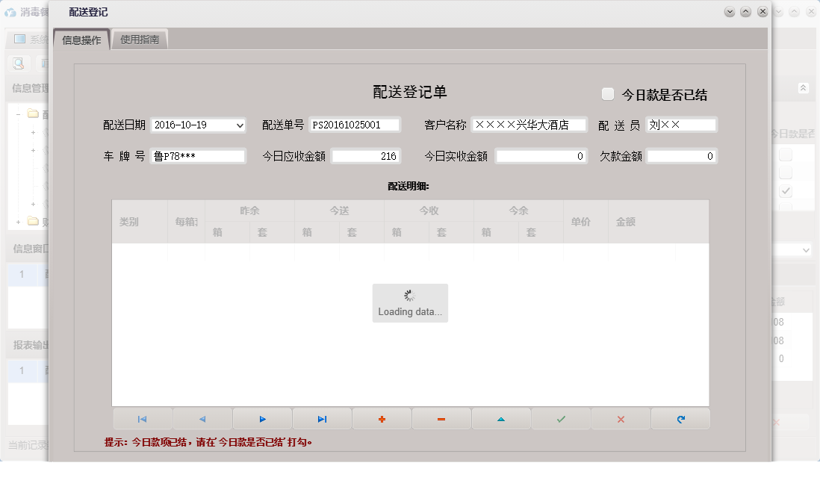Switch to the 使用指南 tab

pyautogui.click(x=139, y=38)
